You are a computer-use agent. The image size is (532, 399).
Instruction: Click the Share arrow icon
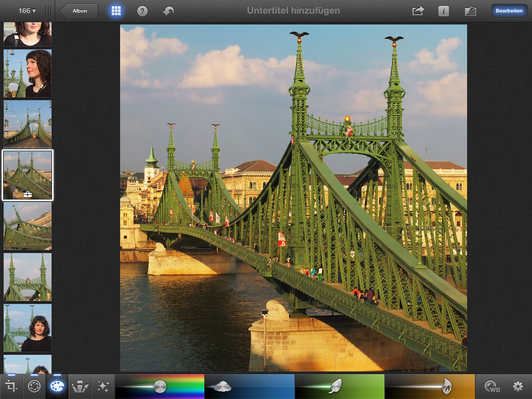pyautogui.click(x=418, y=11)
